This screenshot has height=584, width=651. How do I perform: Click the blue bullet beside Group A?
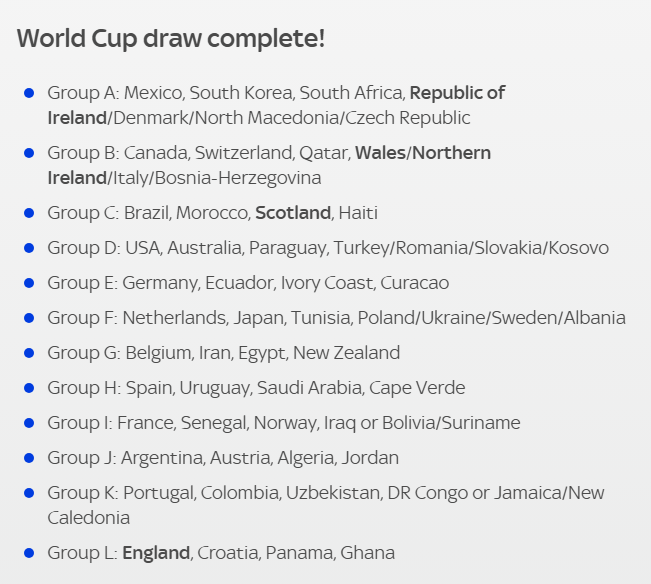pos(29,93)
